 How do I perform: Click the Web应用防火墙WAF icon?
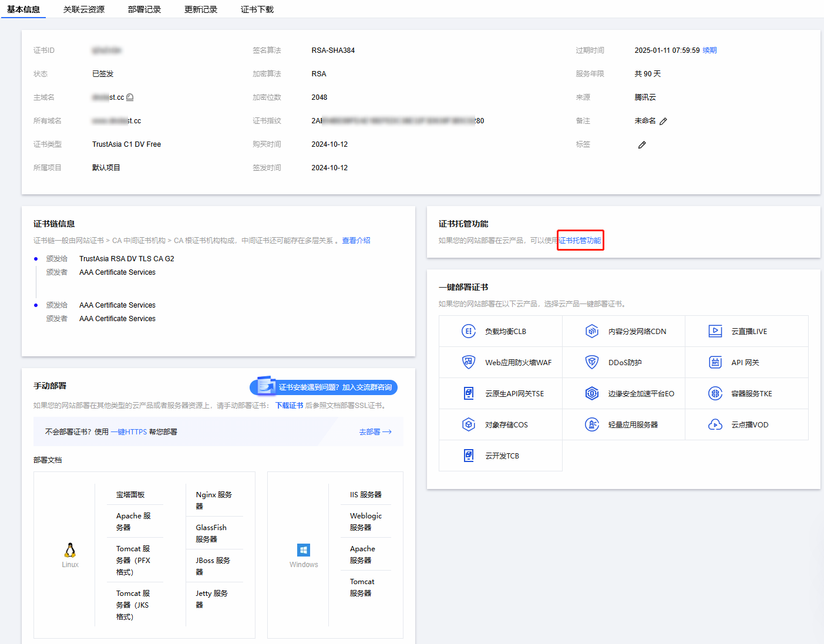(469, 362)
